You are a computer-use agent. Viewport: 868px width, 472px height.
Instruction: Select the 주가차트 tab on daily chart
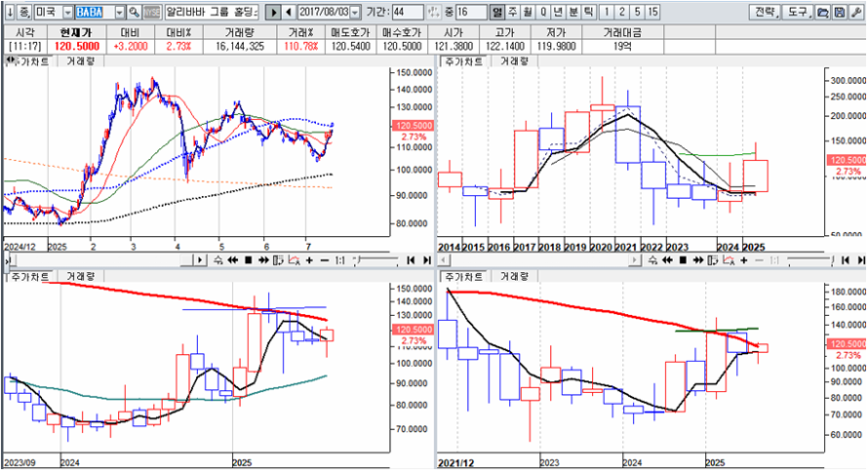point(31,61)
